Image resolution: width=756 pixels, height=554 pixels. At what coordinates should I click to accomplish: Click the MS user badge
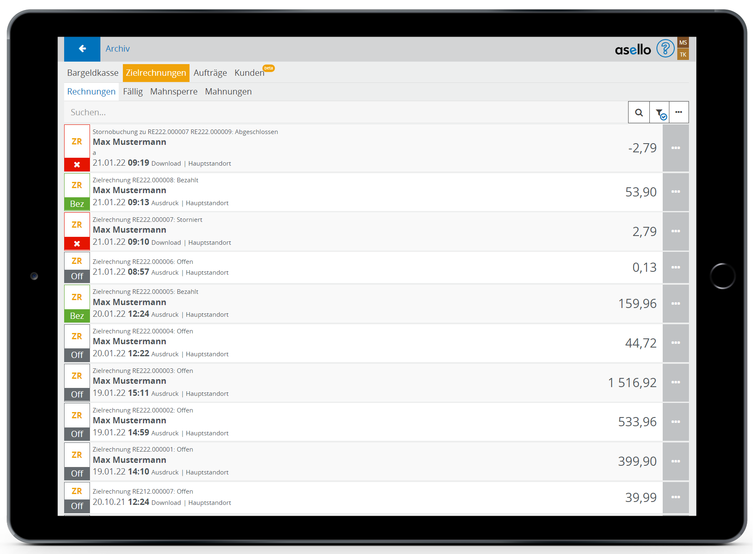pyautogui.click(x=683, y=42)
